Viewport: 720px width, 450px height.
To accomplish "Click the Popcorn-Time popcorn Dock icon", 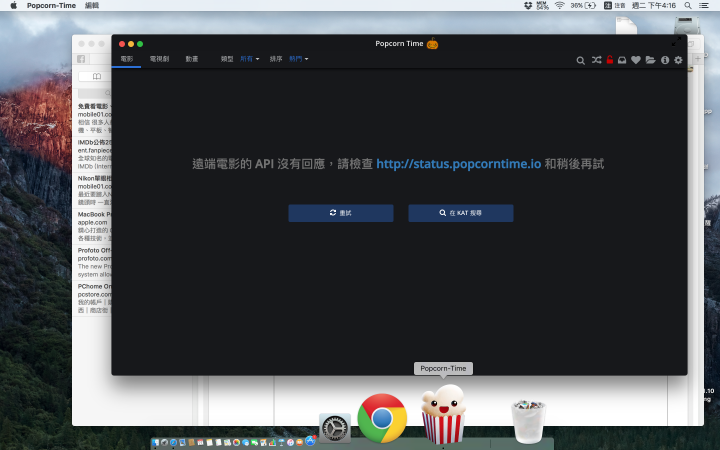I will (x=443, y=415).
